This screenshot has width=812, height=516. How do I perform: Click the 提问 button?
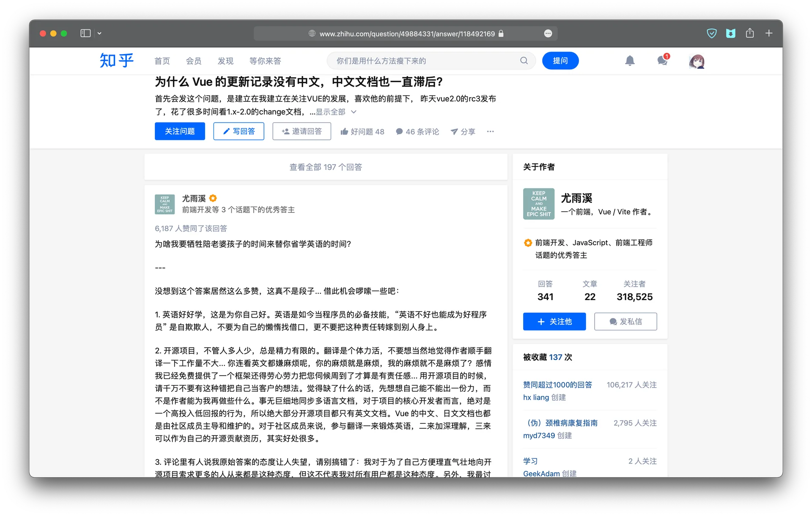pos(560,61)
